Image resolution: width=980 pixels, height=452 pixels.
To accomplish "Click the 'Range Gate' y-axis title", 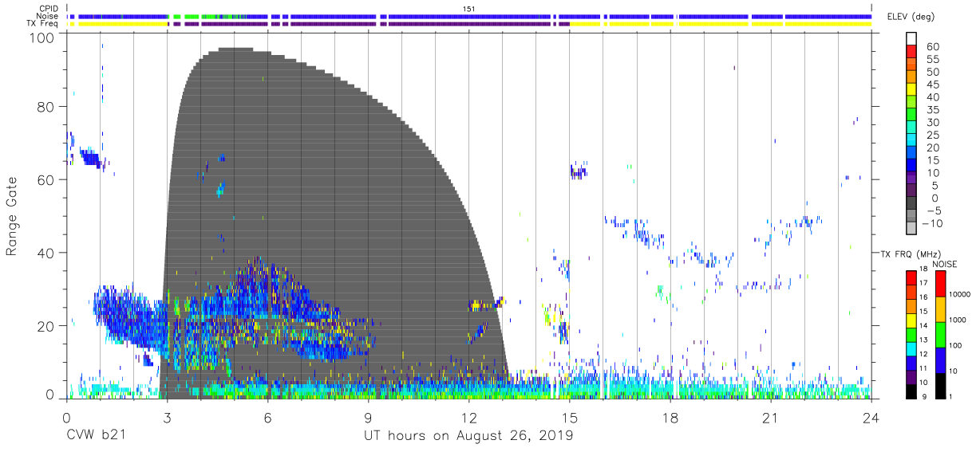I will [12, 217].
